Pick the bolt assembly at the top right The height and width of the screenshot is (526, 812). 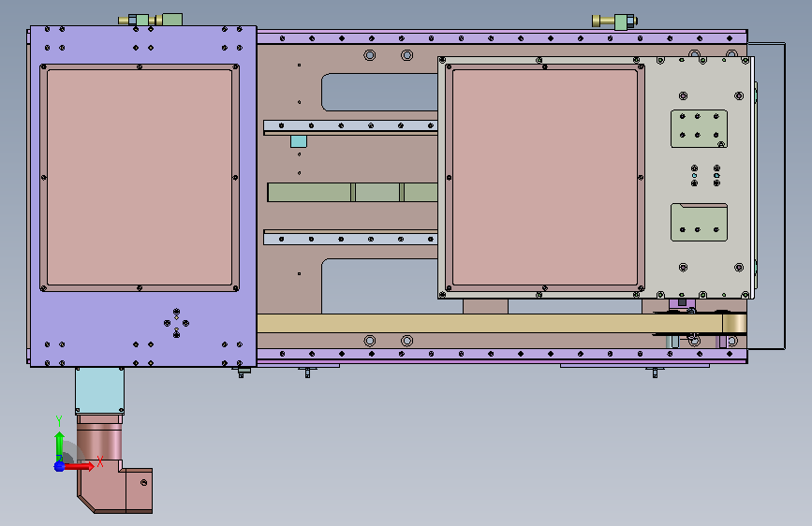[614, 22]
